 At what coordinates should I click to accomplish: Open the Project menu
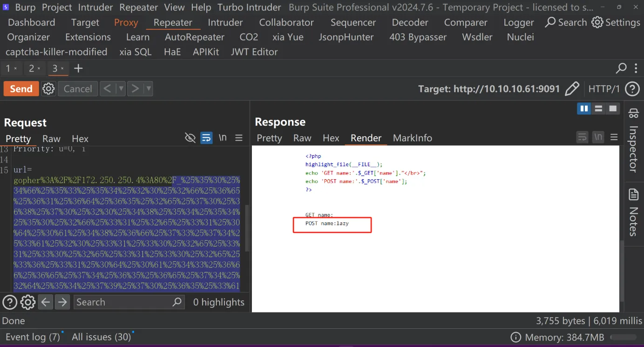[x=57, y=7]
